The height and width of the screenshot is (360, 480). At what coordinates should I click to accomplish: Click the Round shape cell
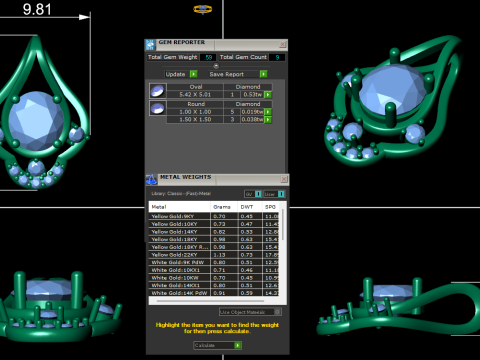pyautogui.click(x=195, y=104)
